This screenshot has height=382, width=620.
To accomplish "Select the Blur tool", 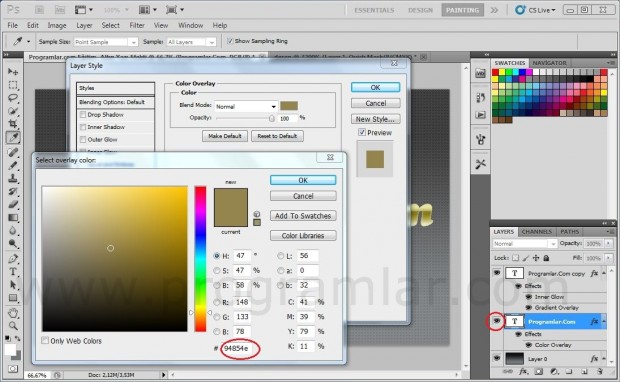I will (x=13, y=231).
